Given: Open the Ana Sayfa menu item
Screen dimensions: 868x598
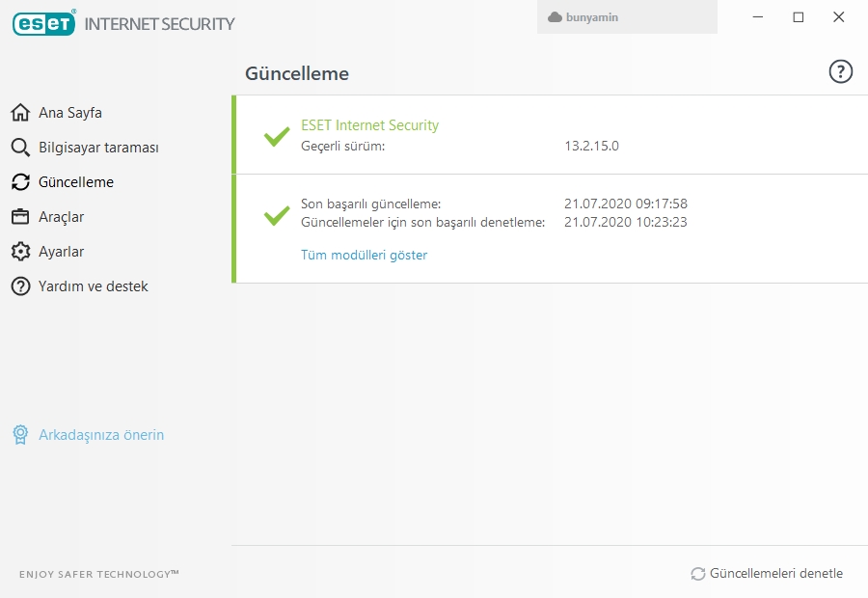Looking at the screenshot, I should pos(70,113).
